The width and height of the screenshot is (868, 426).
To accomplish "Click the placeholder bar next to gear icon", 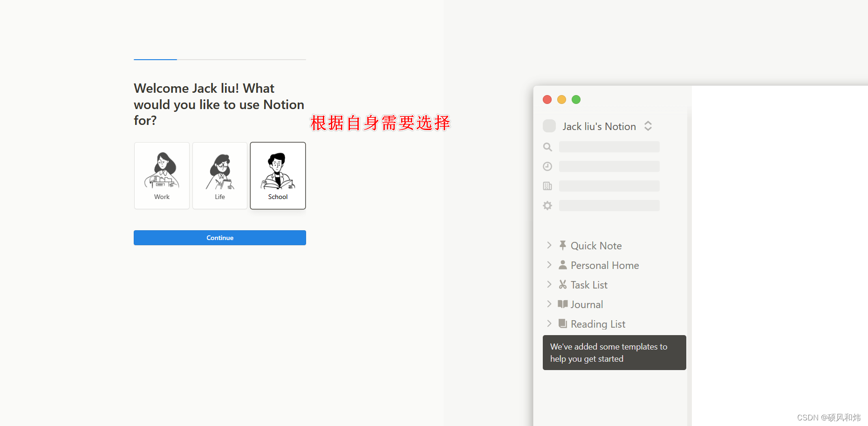I will pyautogui.click(x=609, y=206).
